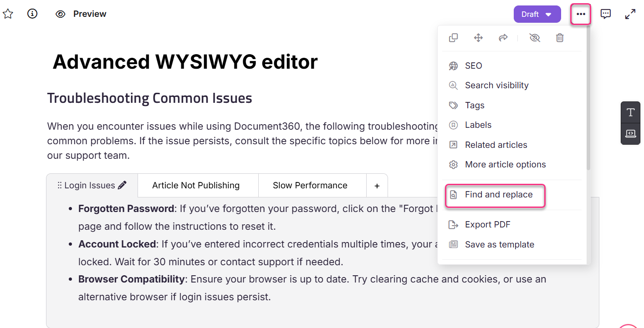Edit the Login Issues tab name
This screenshot has height=328, width=644.
point(122,185)
